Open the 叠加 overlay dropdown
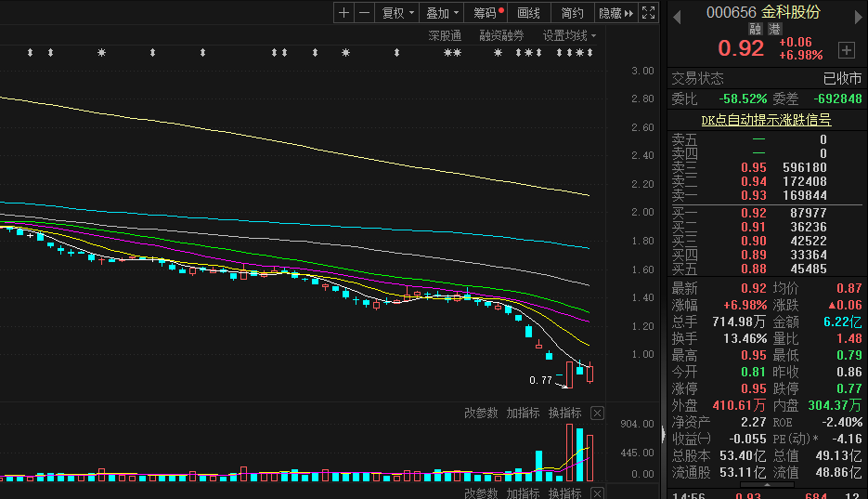 click(x=442, y=12)
